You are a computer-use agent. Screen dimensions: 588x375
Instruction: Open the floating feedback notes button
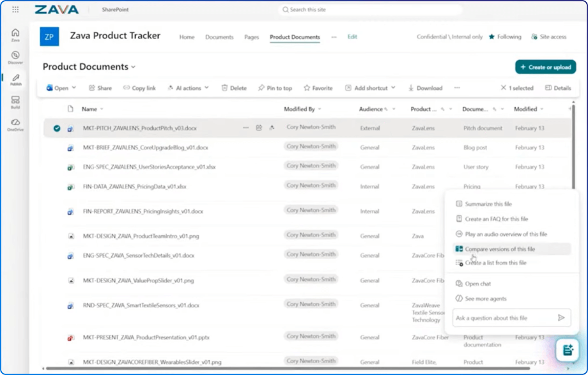click(x=568, y=350)
